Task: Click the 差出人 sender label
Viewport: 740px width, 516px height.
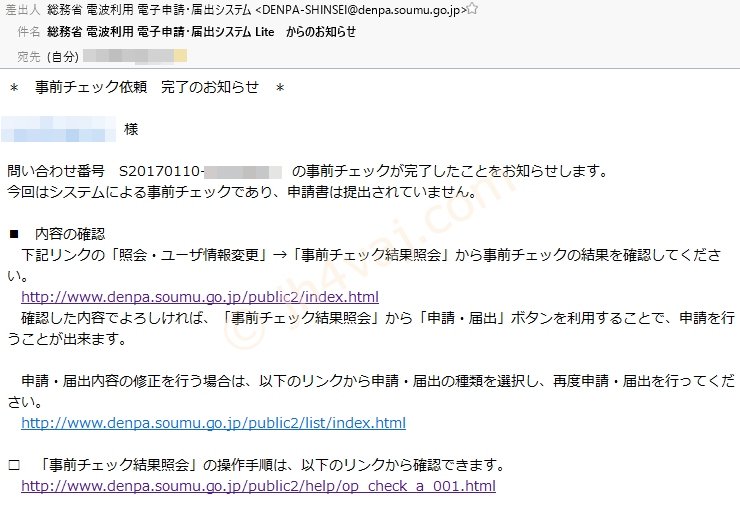Action: coord(23,10)
